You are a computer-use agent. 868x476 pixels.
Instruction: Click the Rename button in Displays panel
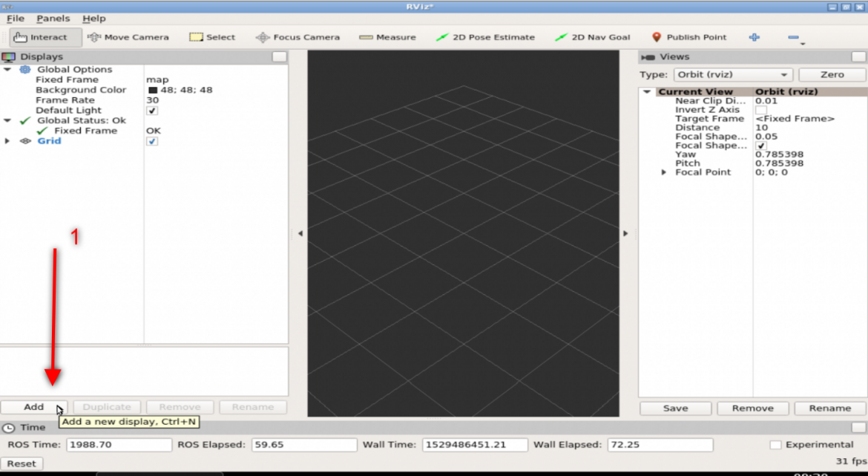(x=253, y=407)
